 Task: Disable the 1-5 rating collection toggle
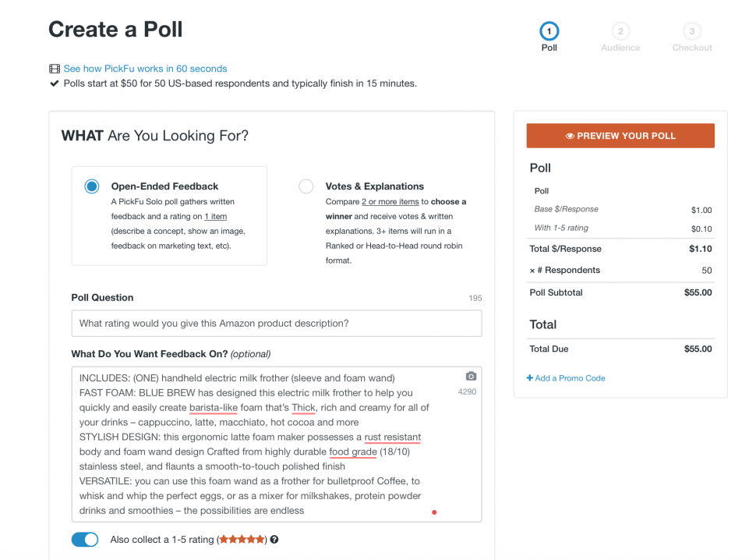click(84, 539)
